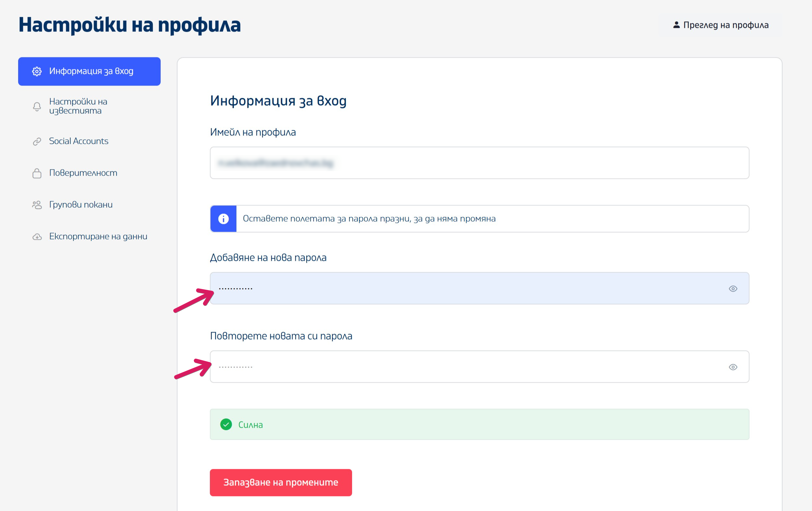Viewport: 812px width, 511px height.
Task: Click the gear icon beside Информация за вход
Action: click(37, 71)
